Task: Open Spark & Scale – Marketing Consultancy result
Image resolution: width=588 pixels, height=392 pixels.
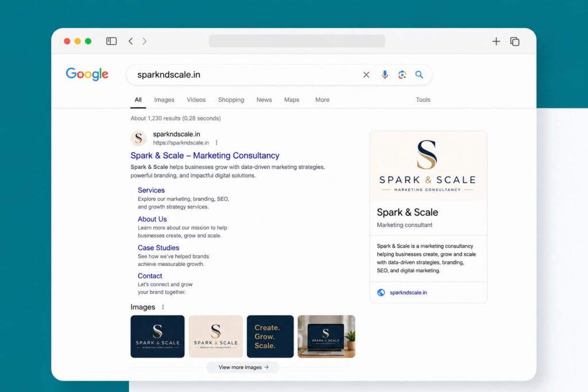Action: 205,156
